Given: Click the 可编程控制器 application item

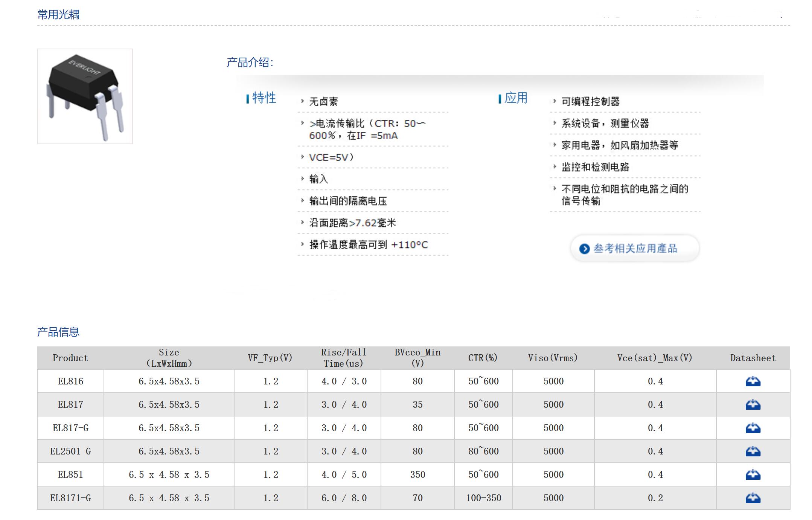Looking at the screenshot, I should pyautogui.click(x=590, y=102).
